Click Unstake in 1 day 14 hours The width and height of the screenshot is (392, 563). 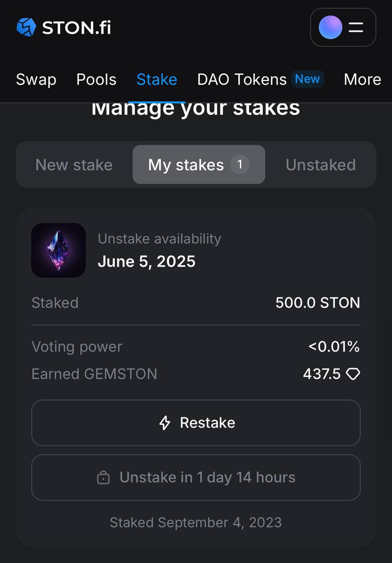point(196,477)
